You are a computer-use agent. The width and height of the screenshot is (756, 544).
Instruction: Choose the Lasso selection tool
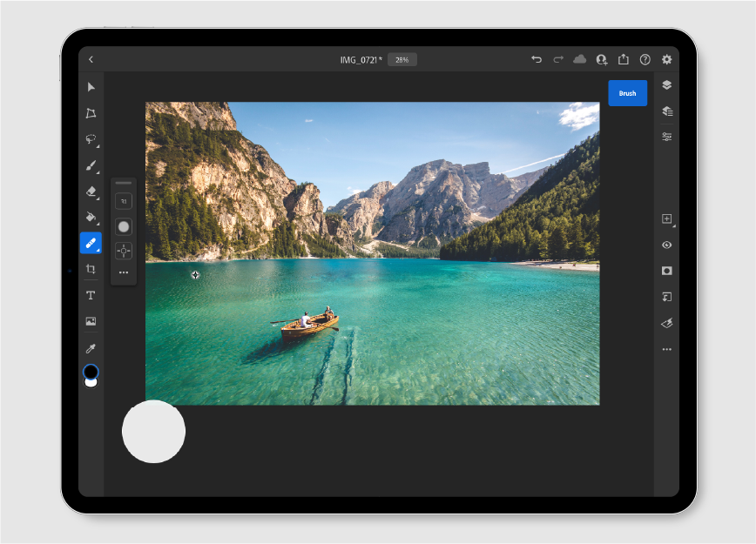pyautogui.click(x=91, y=139)
